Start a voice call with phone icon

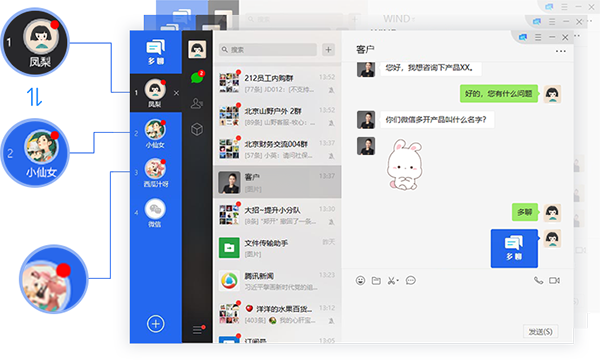pyautogui.click(x=538, y=280)
